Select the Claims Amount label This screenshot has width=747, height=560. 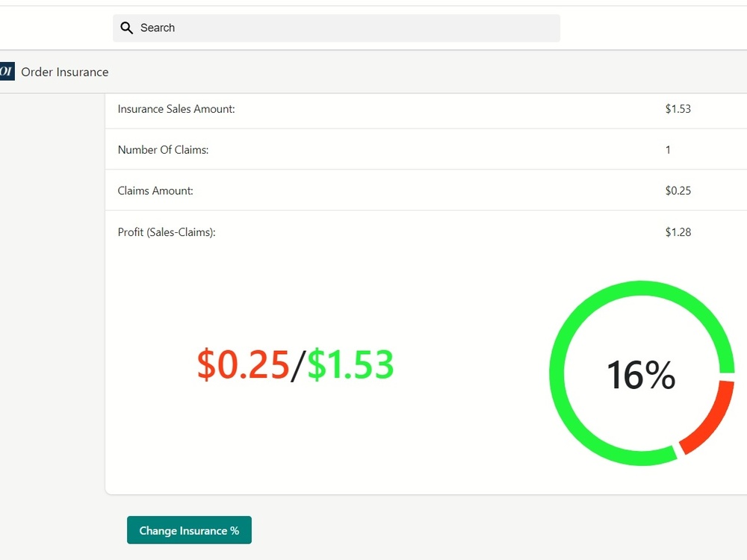pos(155,191)
